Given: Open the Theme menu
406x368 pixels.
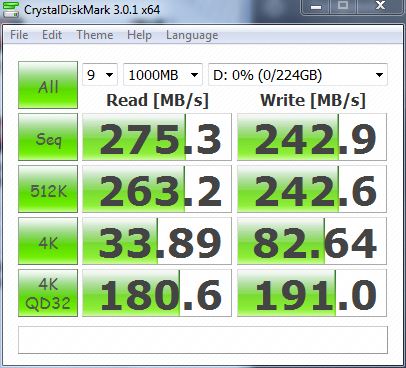Looking at the screenshot, I should (95, 35).
